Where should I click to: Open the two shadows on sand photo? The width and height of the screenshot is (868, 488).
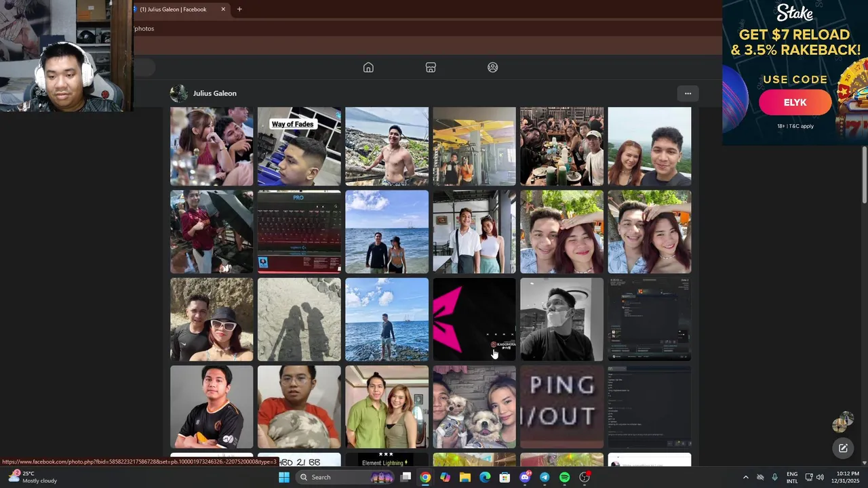[299, 319]
